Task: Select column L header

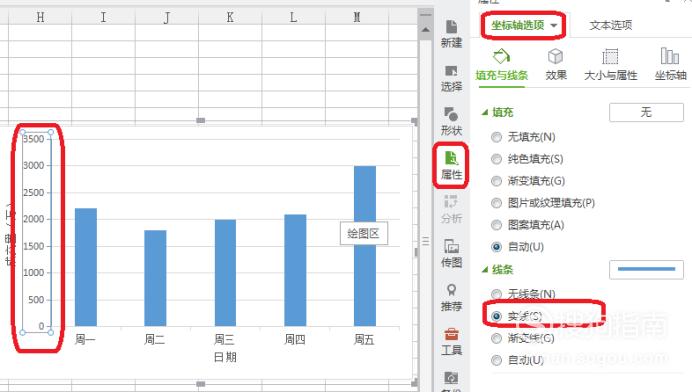Action: 293,17
